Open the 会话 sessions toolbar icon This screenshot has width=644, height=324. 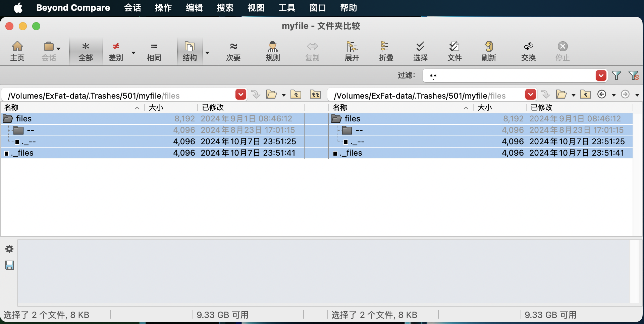point(49,51)
